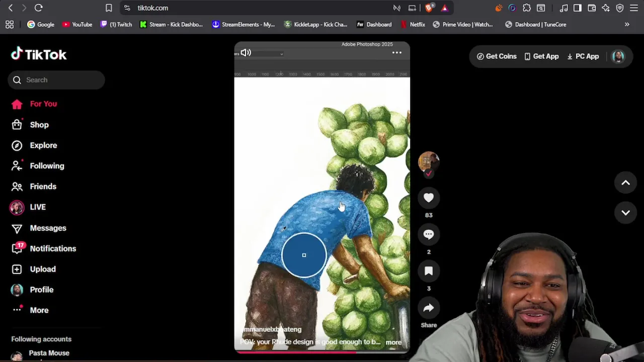Mute the video with the speaker icon
644x362 pixels.
(x=246, y=52)
